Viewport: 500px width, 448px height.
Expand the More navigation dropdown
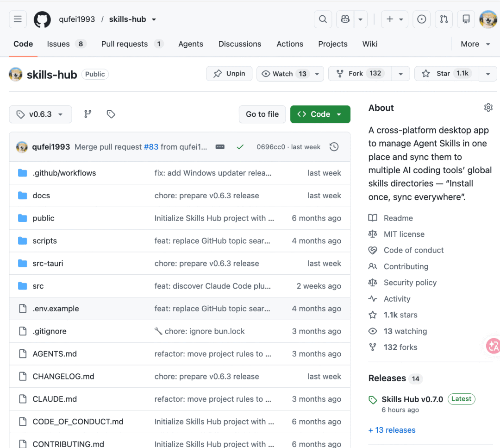coord(475,44)
